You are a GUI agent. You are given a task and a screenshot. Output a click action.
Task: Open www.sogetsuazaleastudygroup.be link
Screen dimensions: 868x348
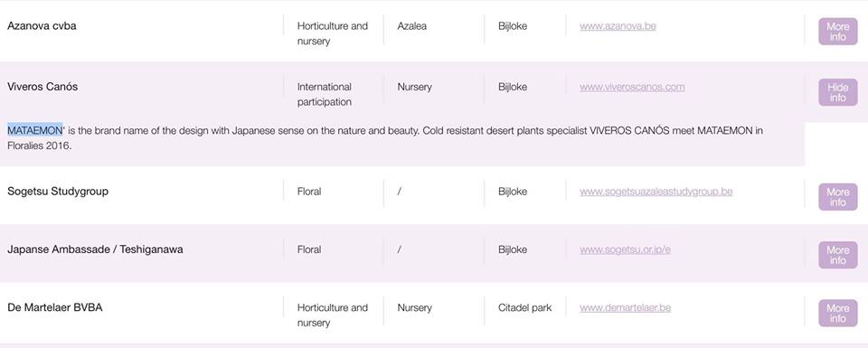[656, 192]
